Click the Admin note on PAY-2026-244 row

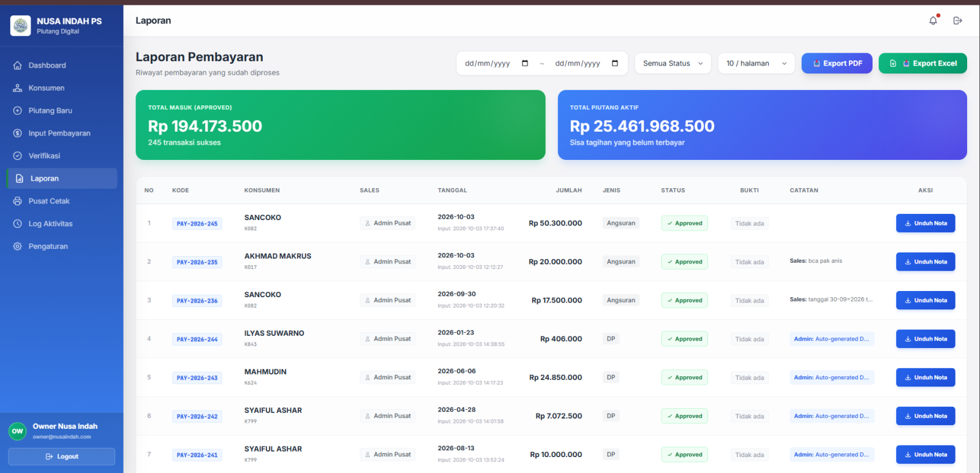pos(832,339)
